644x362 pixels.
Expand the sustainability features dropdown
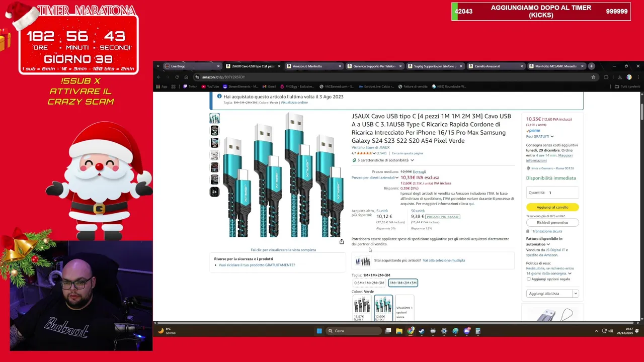point(412,160)
